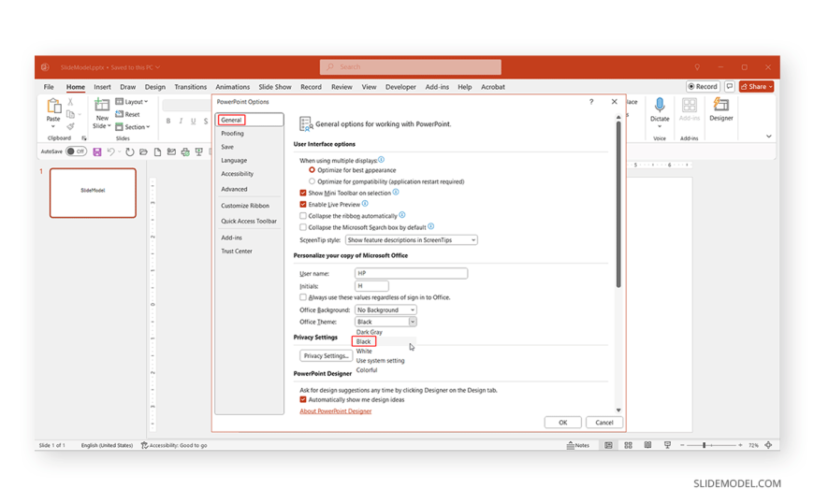Start Slide Show from status bar icon

668,445
